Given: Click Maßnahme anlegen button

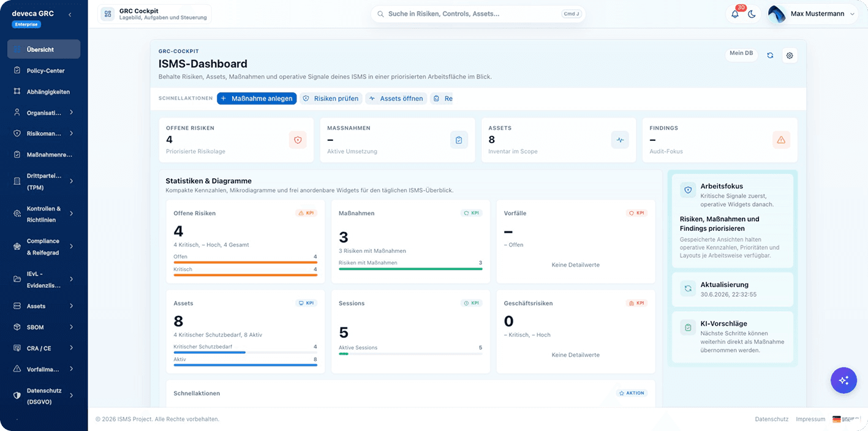Looking at the screenshot, I should [257, 99].
